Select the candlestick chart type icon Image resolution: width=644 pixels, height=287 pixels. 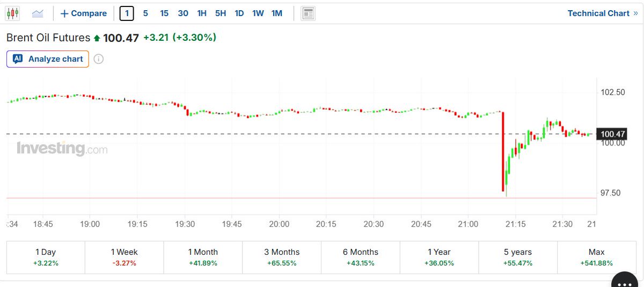(x=12, y=13)
